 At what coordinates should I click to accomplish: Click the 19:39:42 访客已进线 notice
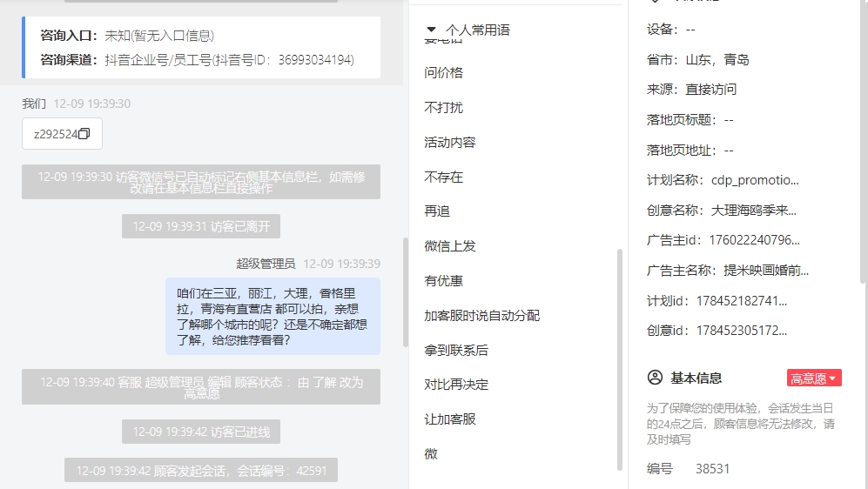201,432
